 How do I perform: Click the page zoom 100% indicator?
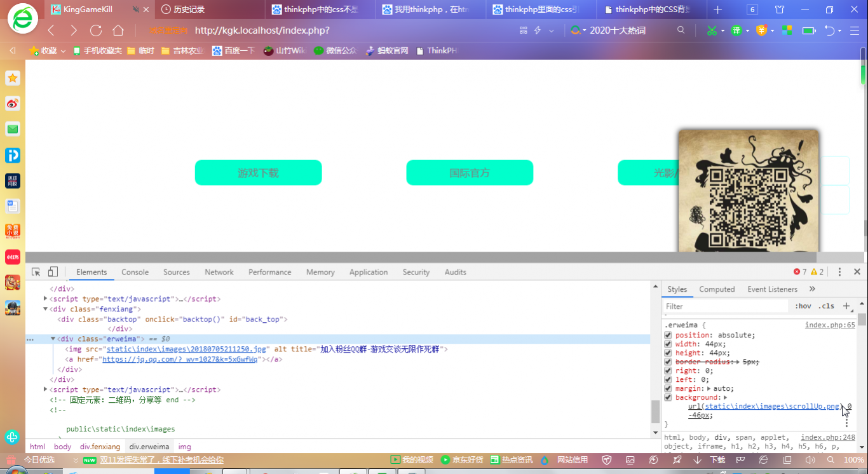[853, 460]
